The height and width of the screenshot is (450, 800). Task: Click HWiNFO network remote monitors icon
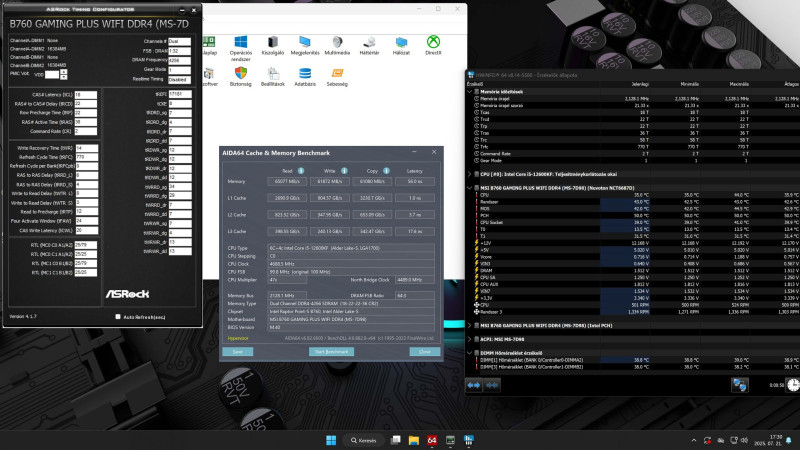click(x=739, y=385)
